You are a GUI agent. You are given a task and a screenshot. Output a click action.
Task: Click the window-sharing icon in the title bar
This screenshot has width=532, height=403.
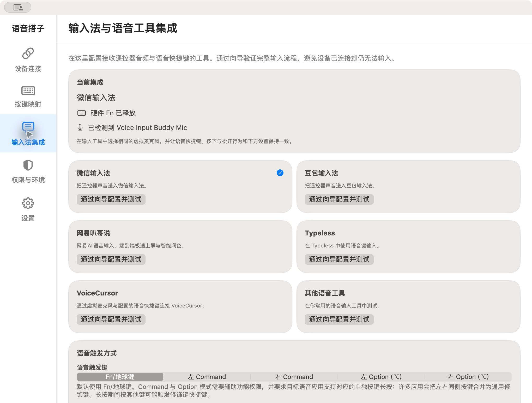pyautogui.click(x=18, y=7)
